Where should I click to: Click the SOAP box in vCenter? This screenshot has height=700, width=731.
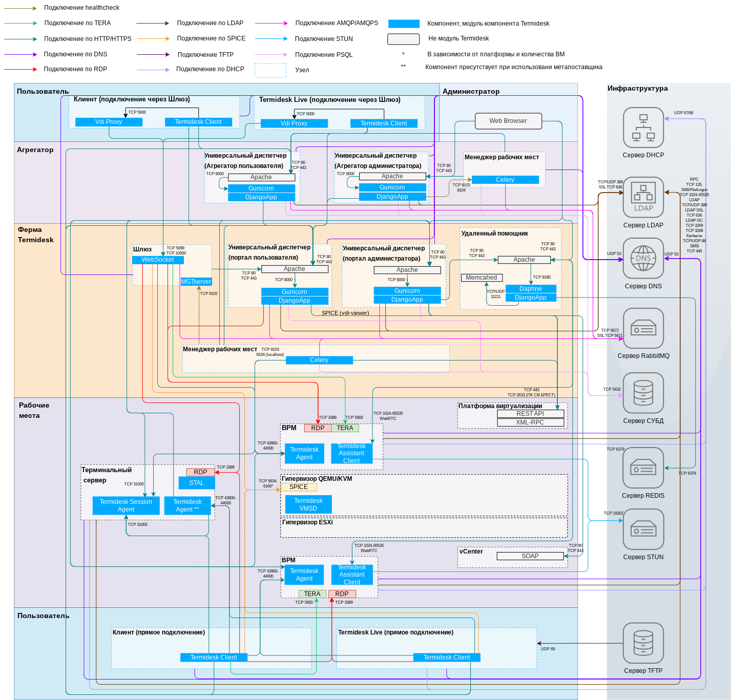530,556
